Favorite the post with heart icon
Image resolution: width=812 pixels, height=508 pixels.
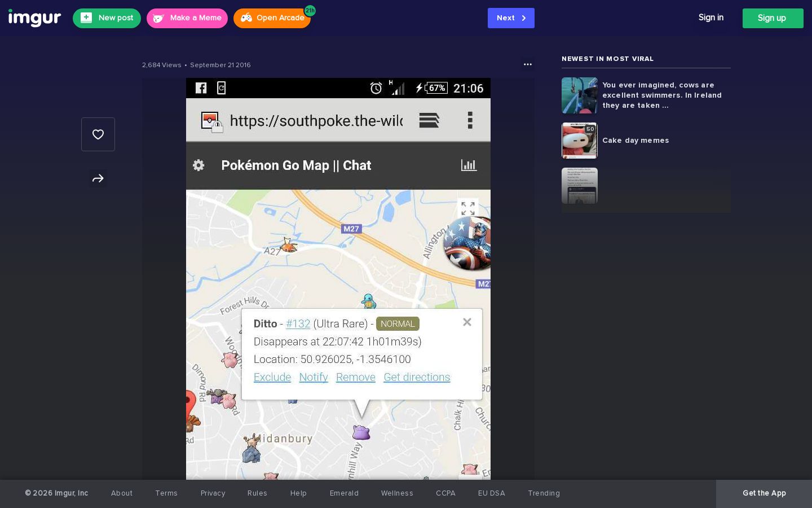98,134
